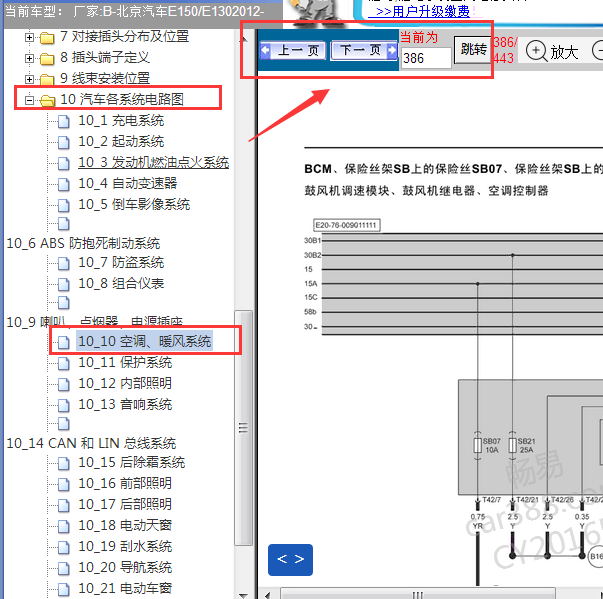Open the 用户升级缴费 link
603x599 pixels.
point(419,11)
